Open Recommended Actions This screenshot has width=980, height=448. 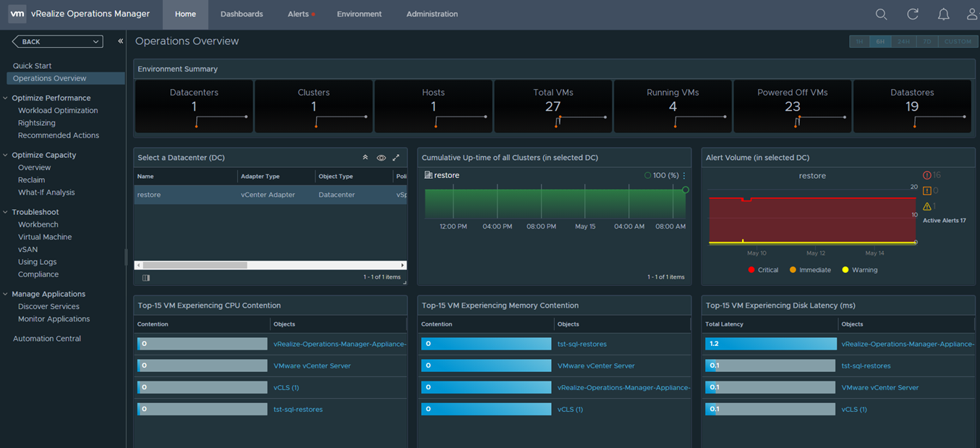coord(59,135)
